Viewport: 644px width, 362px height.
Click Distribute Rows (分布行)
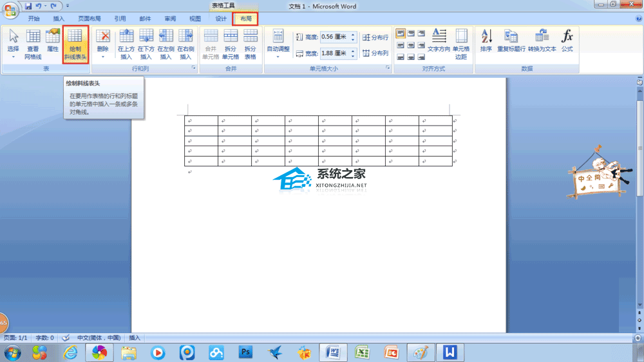coord(375,37)
